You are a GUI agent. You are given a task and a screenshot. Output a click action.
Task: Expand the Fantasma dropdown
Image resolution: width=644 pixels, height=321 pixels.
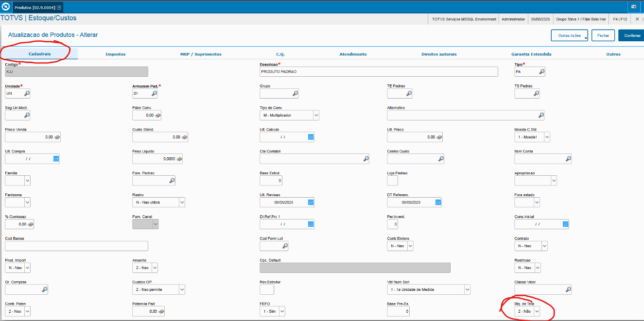[x=27, y=203]
